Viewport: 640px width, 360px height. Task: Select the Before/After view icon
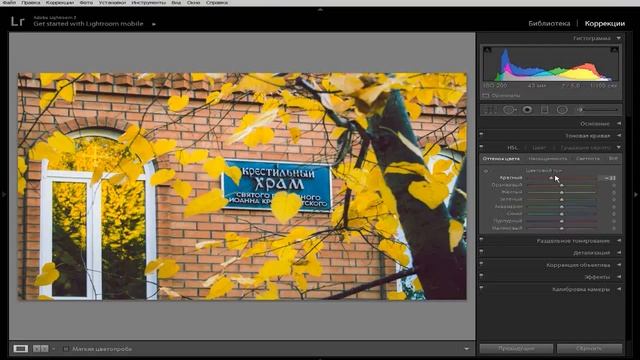tap(40, 349)
